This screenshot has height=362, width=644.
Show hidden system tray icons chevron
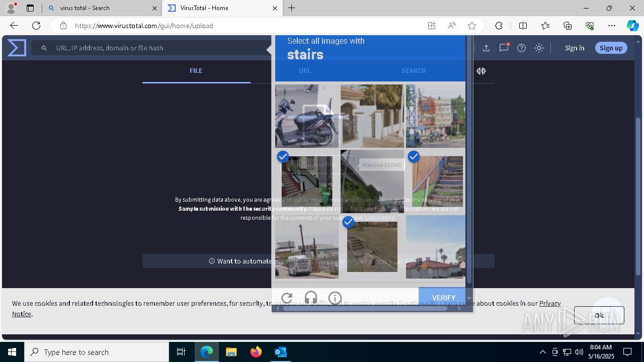point(542,352)
